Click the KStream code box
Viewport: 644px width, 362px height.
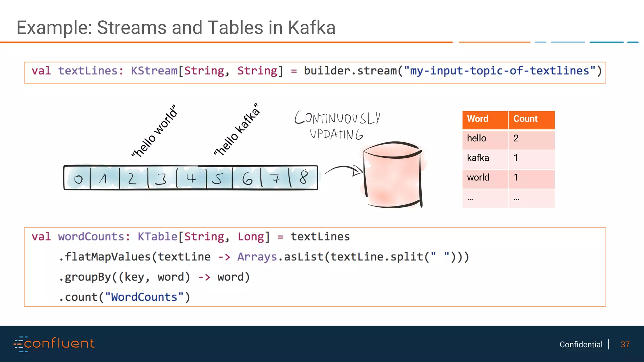[x=315, y=72]
